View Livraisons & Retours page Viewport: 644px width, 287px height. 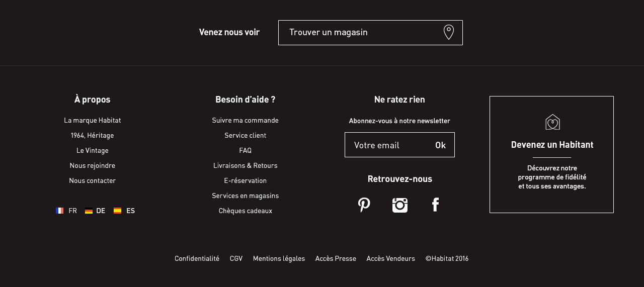click(x=246, y=166)
